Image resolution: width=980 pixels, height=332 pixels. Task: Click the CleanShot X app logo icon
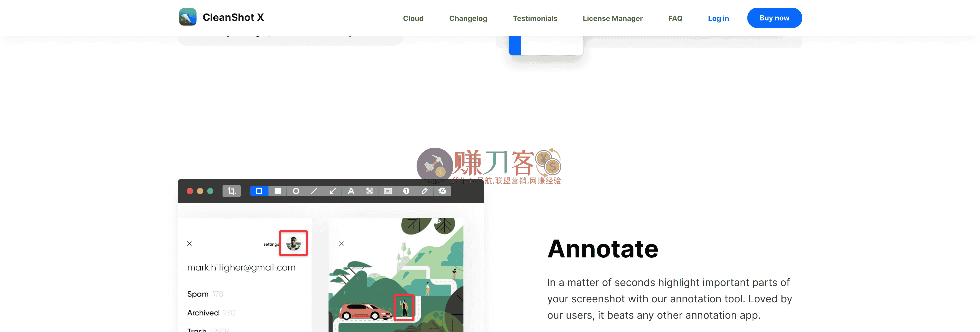pyautogui.click(x=188, y=17)
